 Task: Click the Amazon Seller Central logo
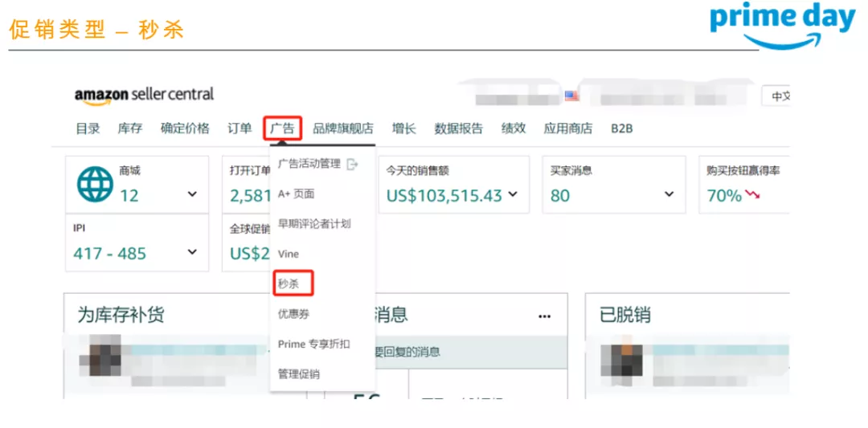pos(144,95)
